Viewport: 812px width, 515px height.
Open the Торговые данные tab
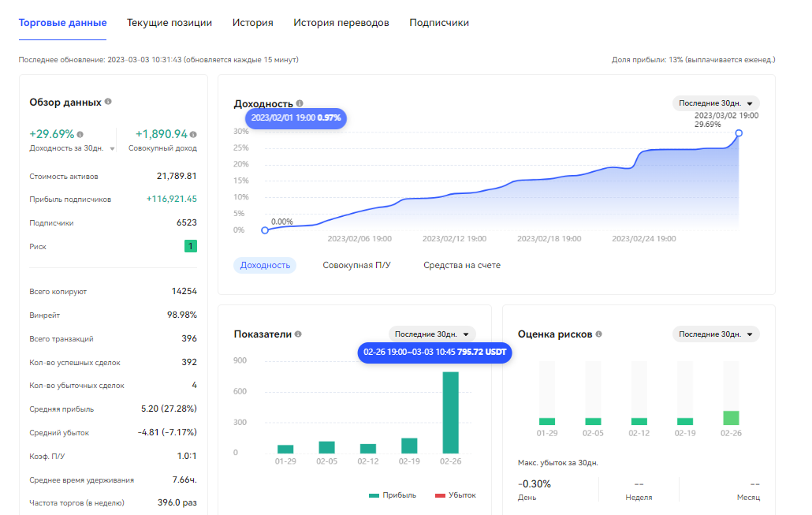(x=62, y=23)
